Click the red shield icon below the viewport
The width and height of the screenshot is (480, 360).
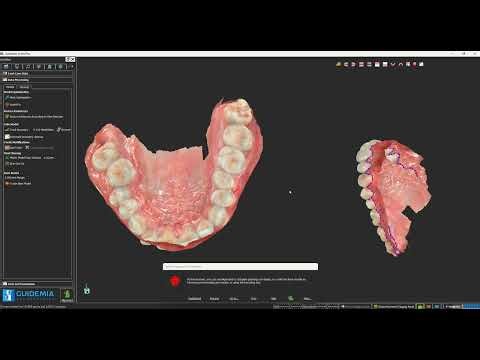(x=175, y=281)
